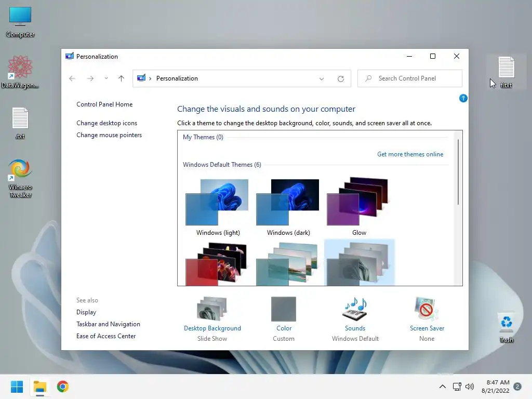
Task: Close the Personalization window
Action: (457, 56)
